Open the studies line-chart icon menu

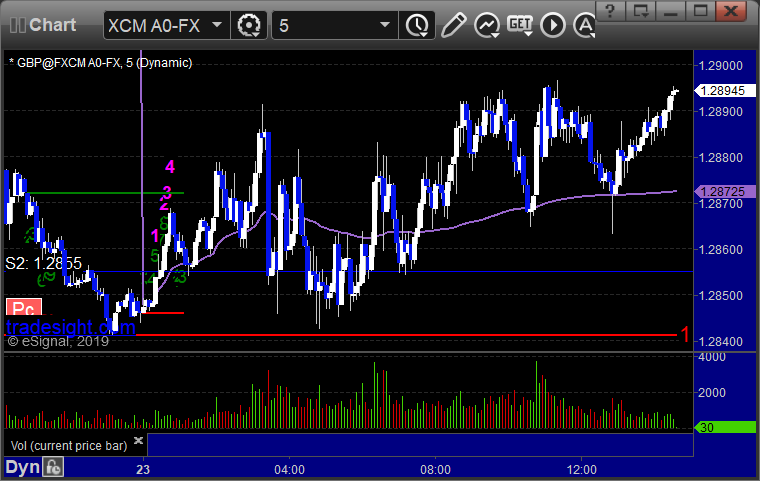click(x=487, y=25)
